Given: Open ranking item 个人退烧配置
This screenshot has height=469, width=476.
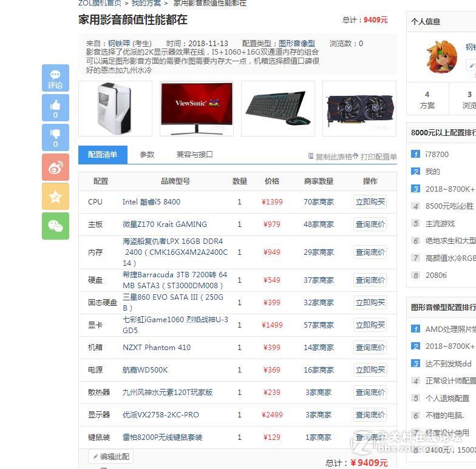Looking at the screenshot, I should [447, 398].
